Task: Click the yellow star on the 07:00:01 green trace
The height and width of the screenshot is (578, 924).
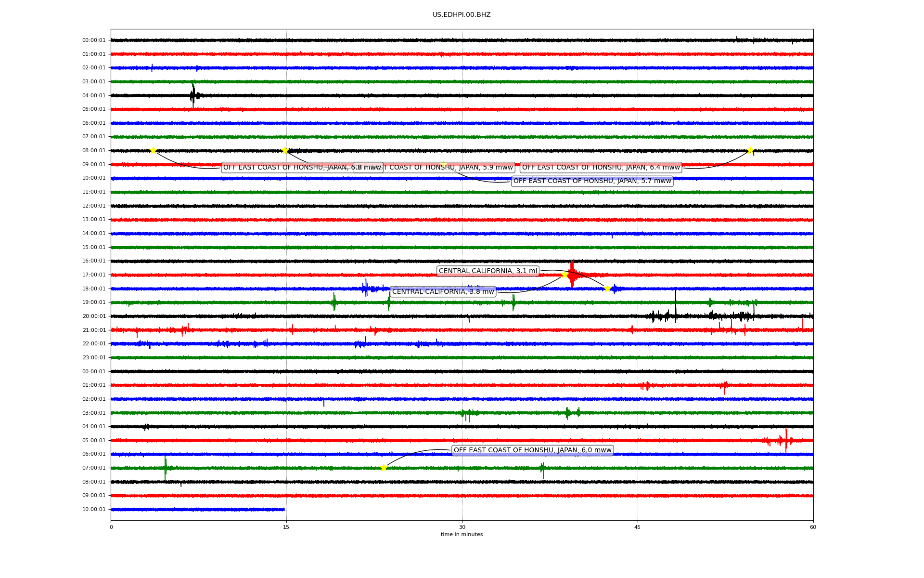Action: (384, 468)
